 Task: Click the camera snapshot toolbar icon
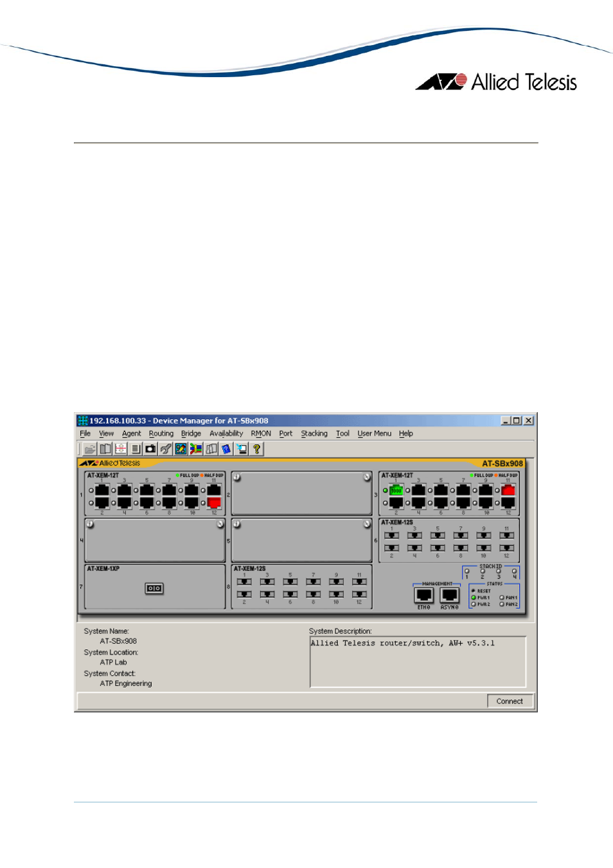pyautogui.click(x=150, y=449)
